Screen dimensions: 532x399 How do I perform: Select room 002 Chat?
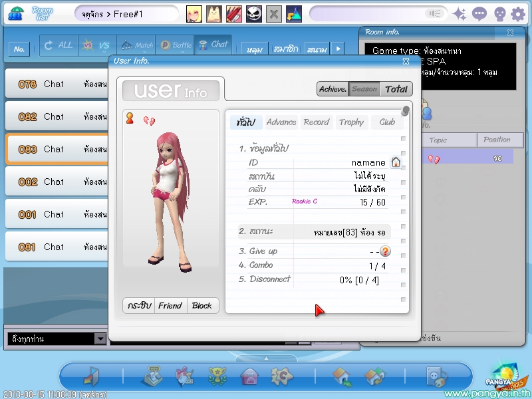(x=57, y=182)
